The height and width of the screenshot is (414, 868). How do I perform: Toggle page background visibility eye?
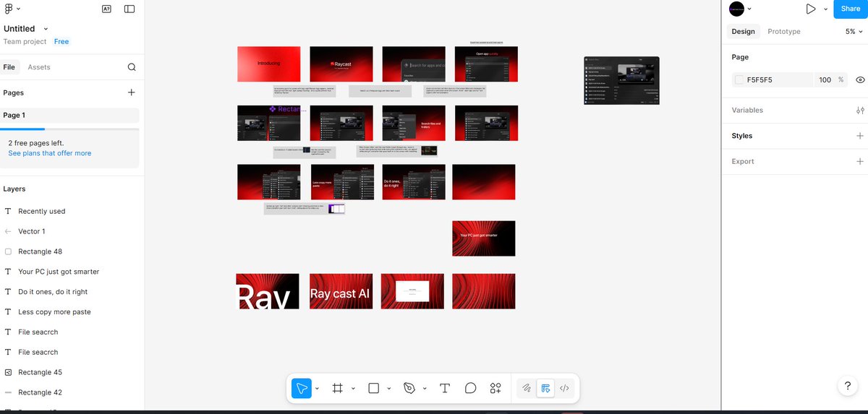point(860,80)
